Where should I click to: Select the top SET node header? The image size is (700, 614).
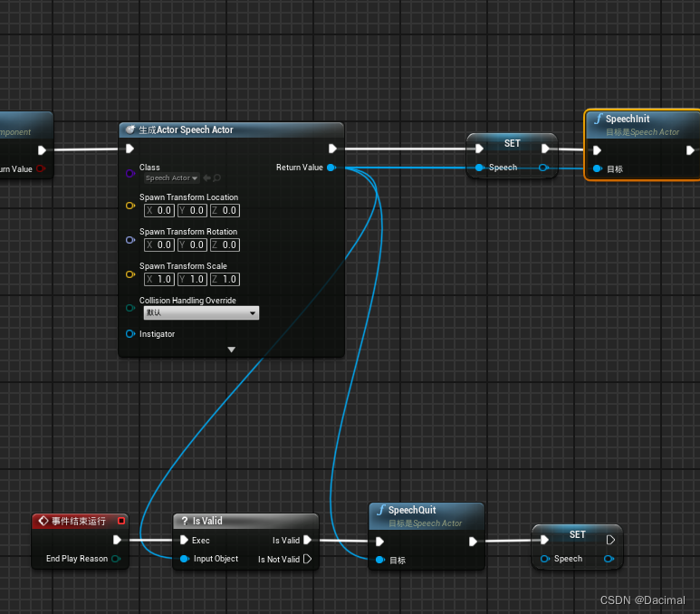[512, 143]
